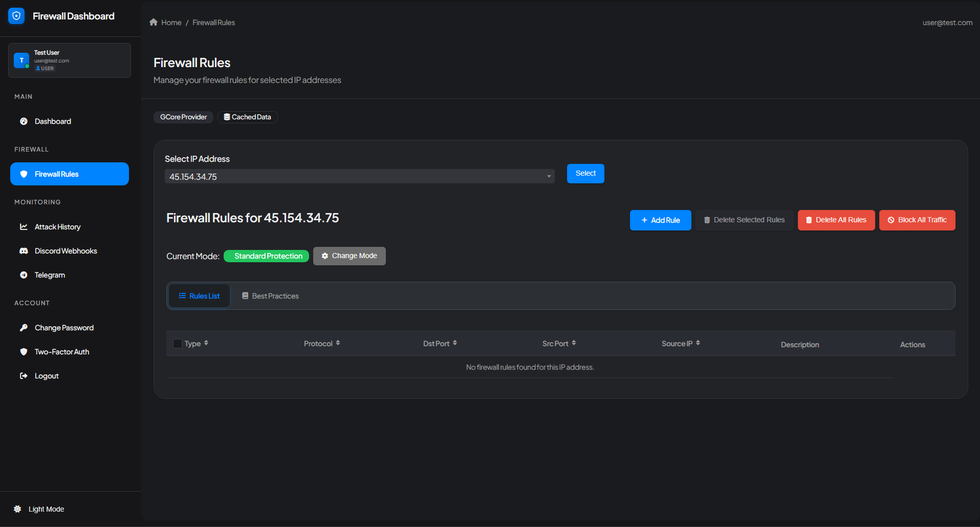
Task: Sort by Dst Port column arrows
Action: click(x=455, y=343)
